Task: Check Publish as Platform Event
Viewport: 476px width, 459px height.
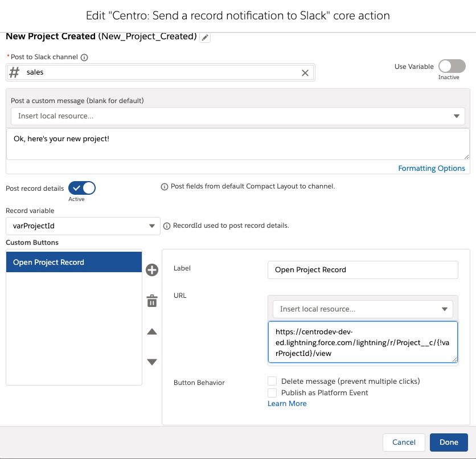Action: (x=272, y=393)
